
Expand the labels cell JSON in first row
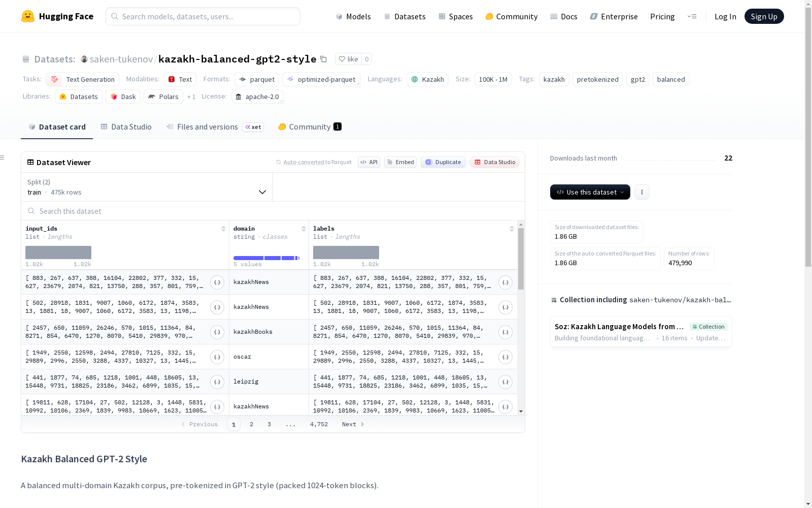505,282
